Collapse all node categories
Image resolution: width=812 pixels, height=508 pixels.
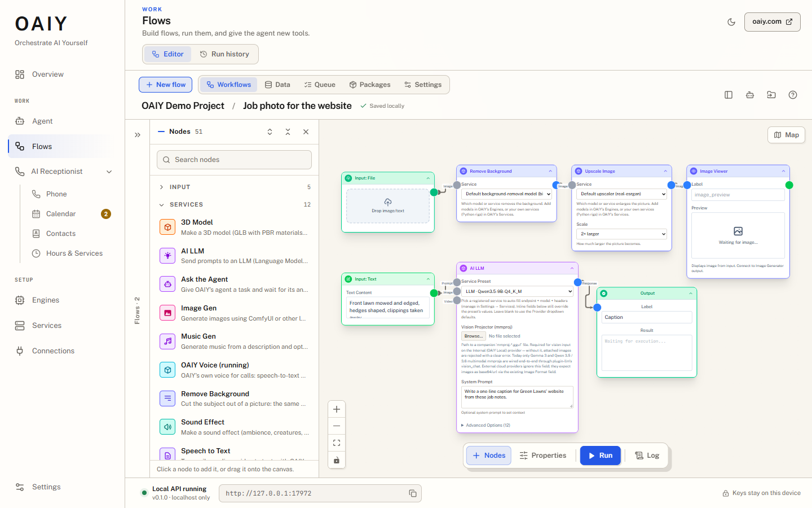click(288, 132)
